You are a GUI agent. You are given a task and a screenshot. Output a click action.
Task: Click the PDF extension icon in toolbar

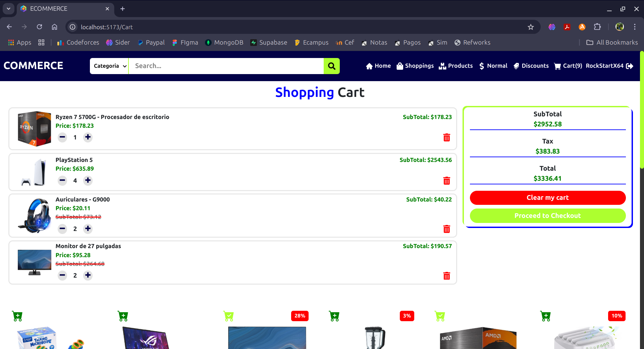click(x=567, y=27)
